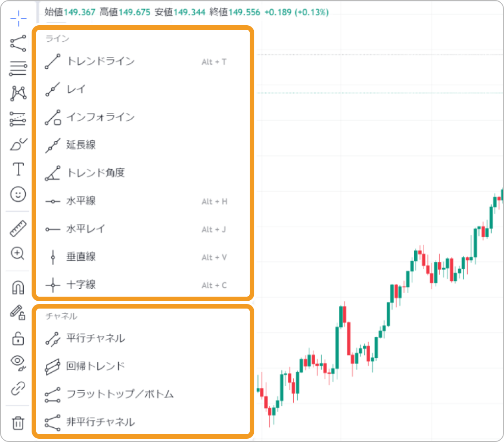The width and height of the screenshot is (504, 442).
Task: Select 回帰トレンド in the channel section
Action: 95,366
